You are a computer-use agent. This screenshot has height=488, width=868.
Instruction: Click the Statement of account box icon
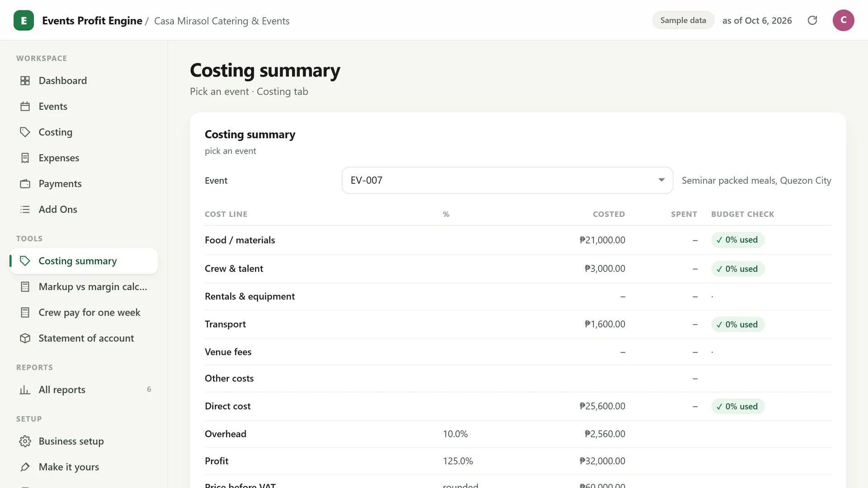pos(25,338)
